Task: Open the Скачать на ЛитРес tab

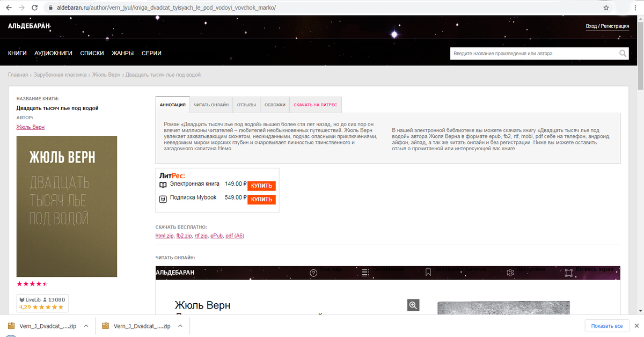Action: [x=316, y=105]
